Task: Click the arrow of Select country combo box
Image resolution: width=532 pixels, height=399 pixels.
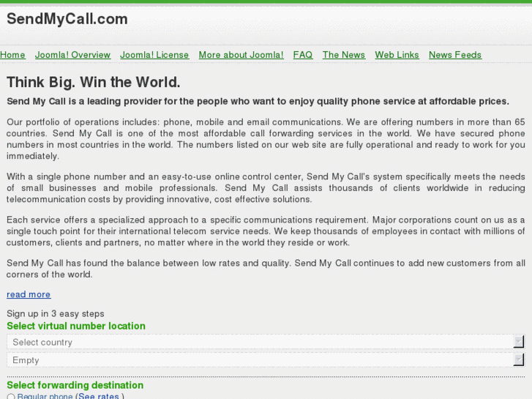Action: coord(518,342)
